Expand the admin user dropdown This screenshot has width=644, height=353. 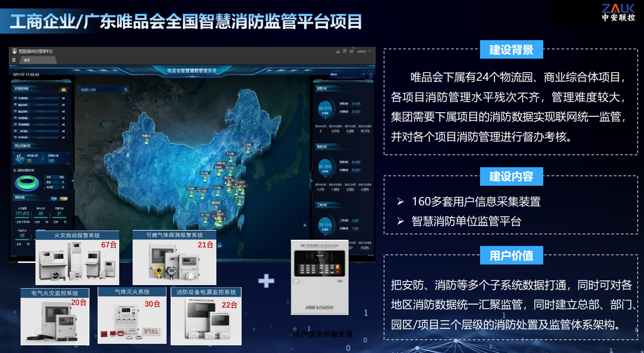tap(364, 51)
